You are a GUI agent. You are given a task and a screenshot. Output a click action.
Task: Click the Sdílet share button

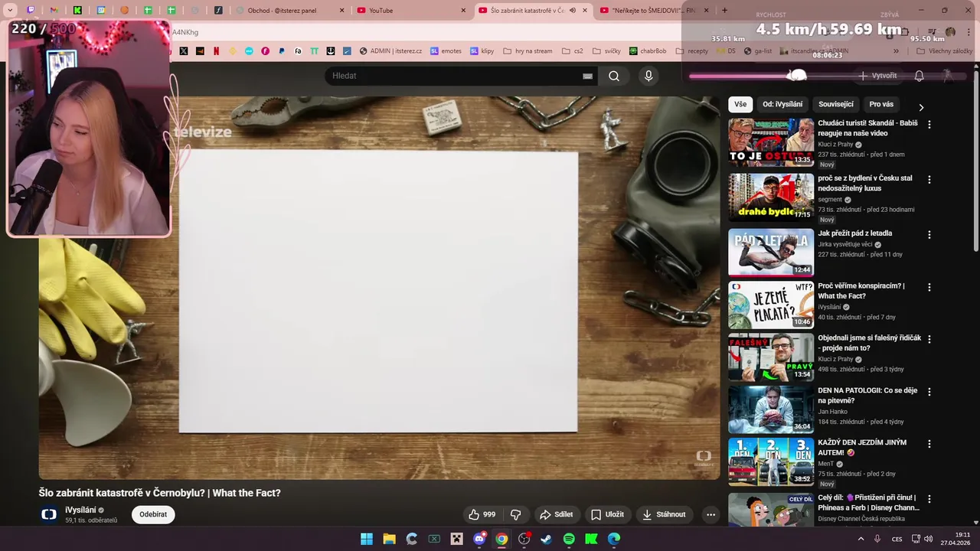click(x=557, y=514)
